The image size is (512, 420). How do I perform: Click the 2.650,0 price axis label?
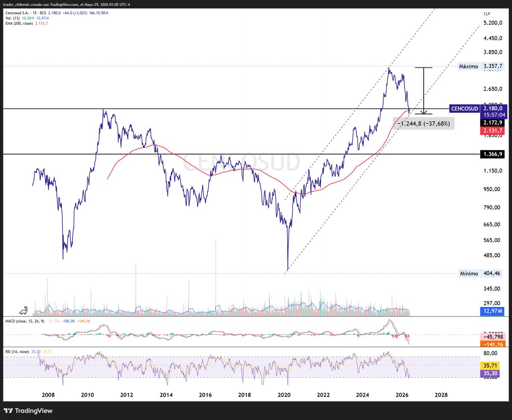tap(492, 89)
